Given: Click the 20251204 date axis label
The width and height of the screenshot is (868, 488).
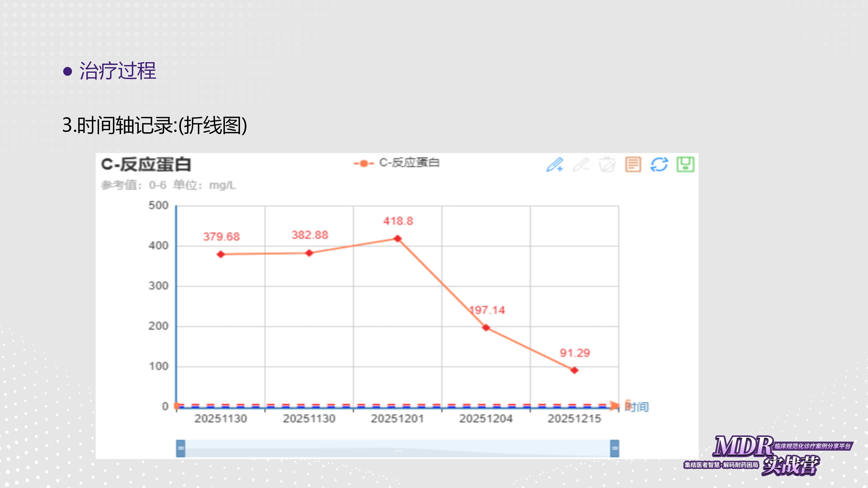Looking at the screenshot, I should tap(486, 419).
